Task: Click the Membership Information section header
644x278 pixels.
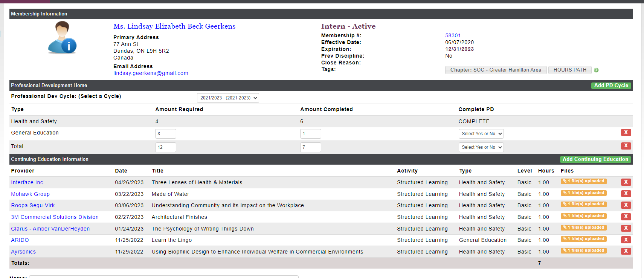Action: [x=321, y=14]
